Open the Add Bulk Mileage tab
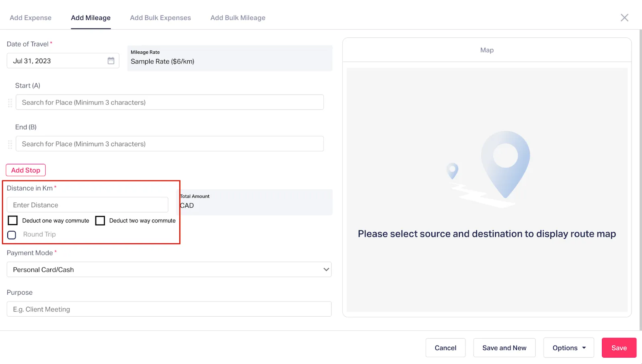This screenshot has width=642, height=364. pos(238,18)
